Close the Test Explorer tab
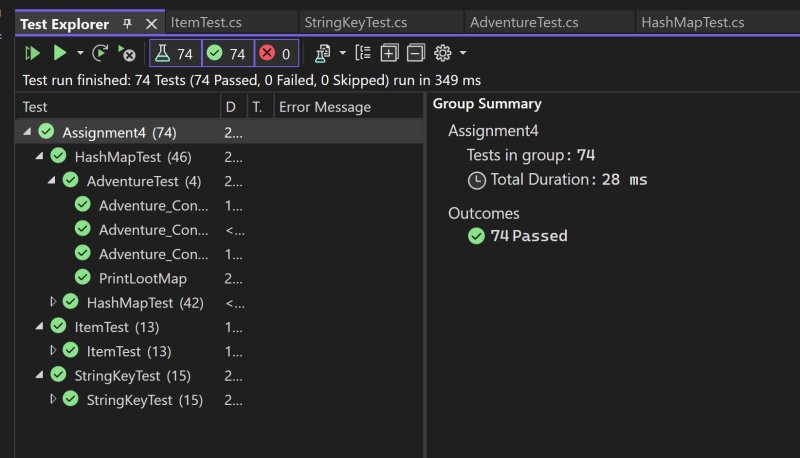 pos(152,24)
